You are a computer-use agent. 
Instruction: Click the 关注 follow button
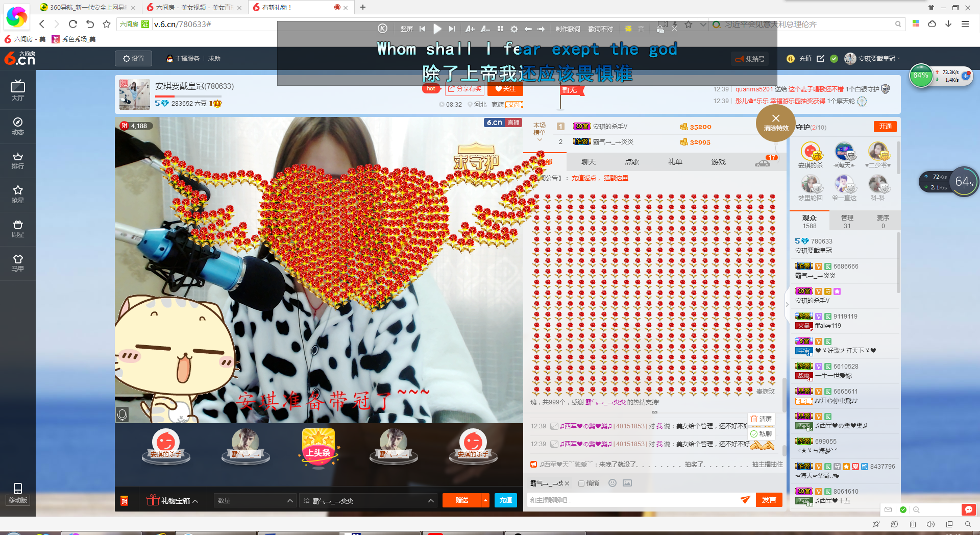pyautogui.click(x=505, y=89)
